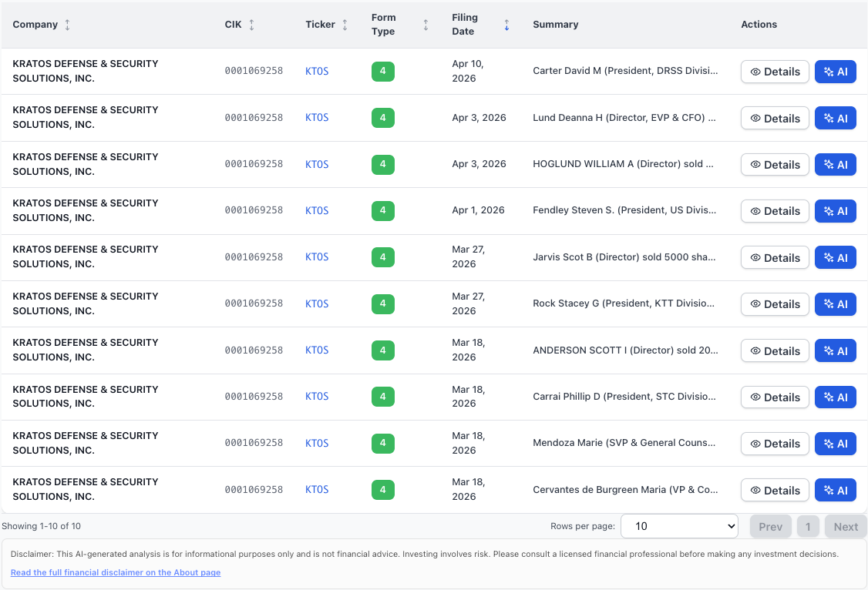Open Details for ANDERSON SCOTT I filing
The image size is (868, 590).
coord(775,350)
